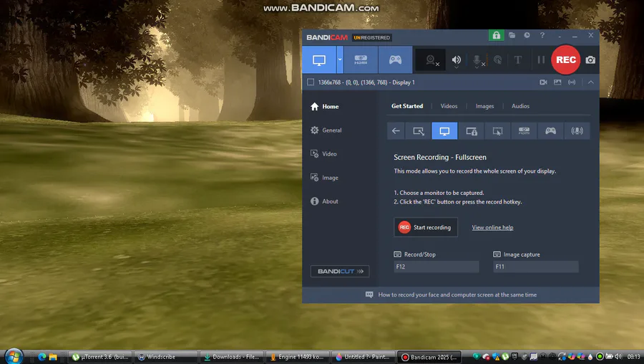Click the image icon in info bar
The height and width of the screenshot is (364, 644).
pyautogui.click(x=557, y=82)
